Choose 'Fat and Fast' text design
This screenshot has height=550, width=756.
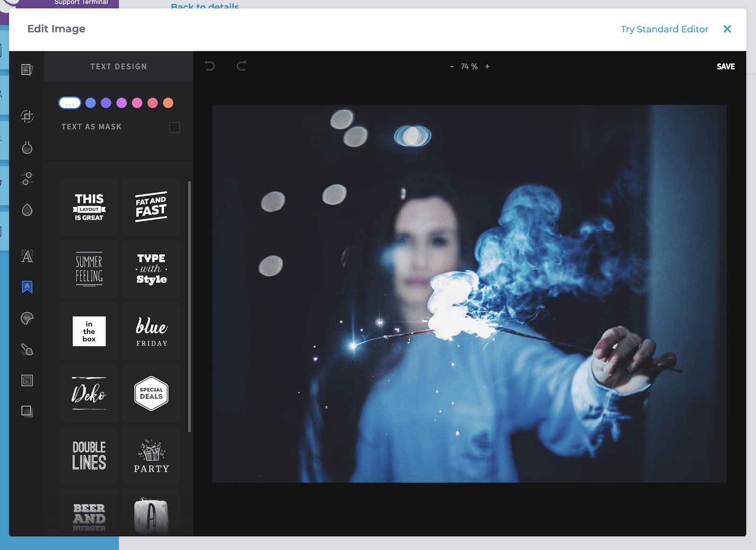151,207
